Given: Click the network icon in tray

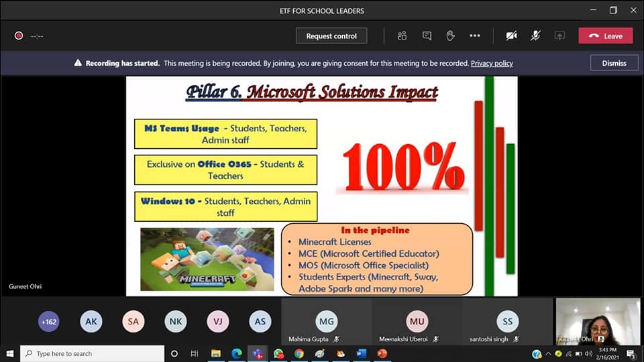Looking at the screenshot, I should [569, 353].
